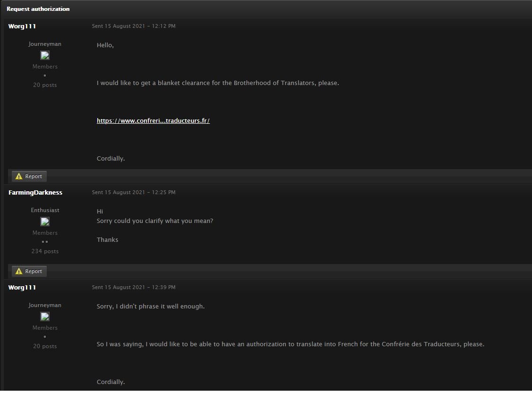Image resolution: width=532 pixels, height=393 pixels.
Task: Click the 12:12 PM sent timestamp
Action: click(134, 26)
